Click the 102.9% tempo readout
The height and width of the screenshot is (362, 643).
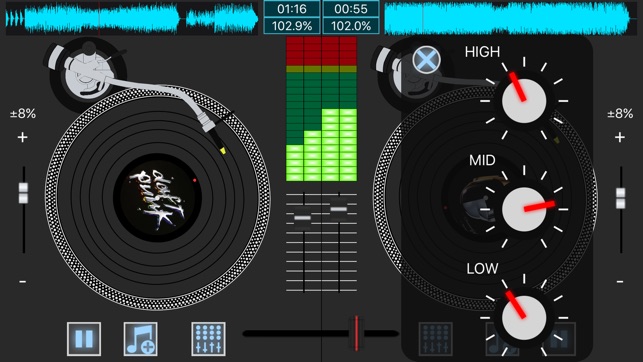pyautogui.click(x=292, y=26)
